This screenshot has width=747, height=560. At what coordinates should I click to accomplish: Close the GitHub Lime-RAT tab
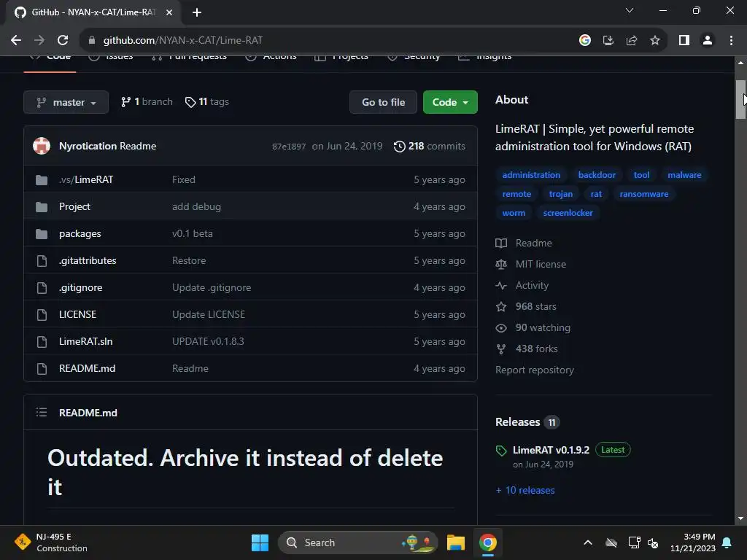[169, 12]
